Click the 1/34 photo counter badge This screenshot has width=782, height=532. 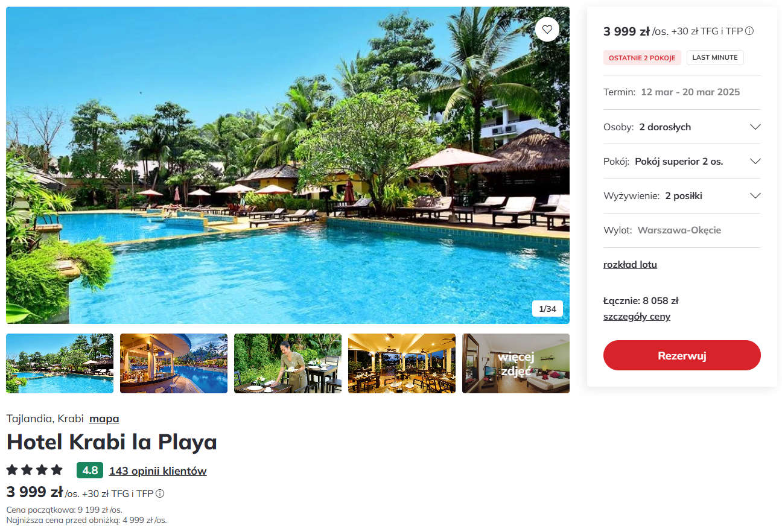pyautogui.click(x=547, y=309)
